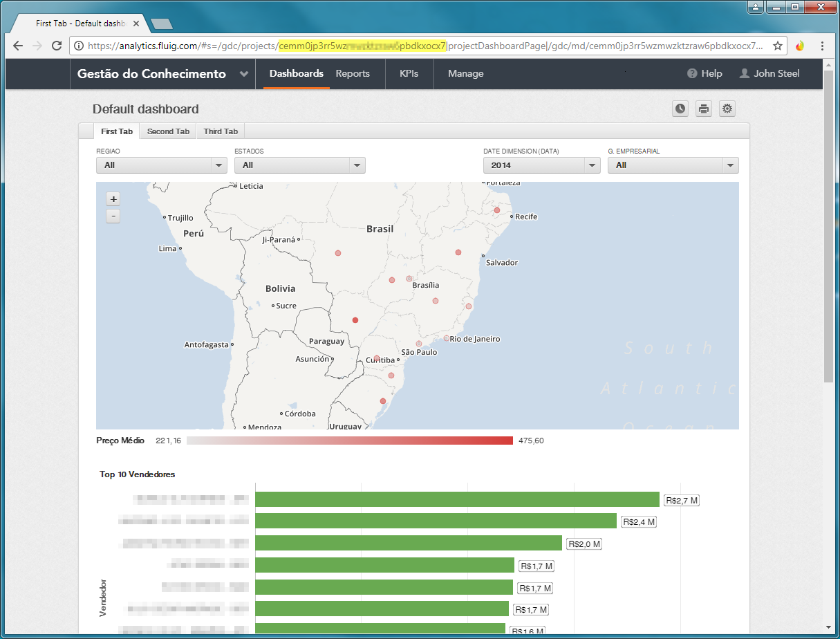This screenshot has height=639, width=840.
Task: Bookmark page with the star icon
Action: (778, 46)
